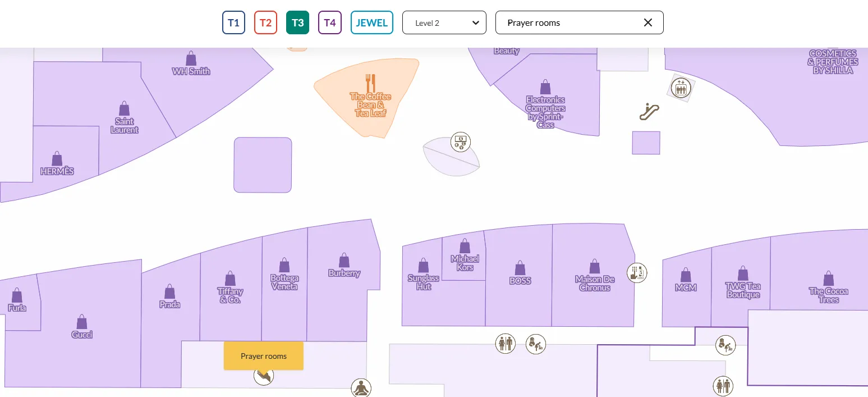Image resolution: width=868 pixels, height=397 pixels.
Task: Click the Michael Kors shop bag icon
Action: pyautogui.click(x=465, y=246)
